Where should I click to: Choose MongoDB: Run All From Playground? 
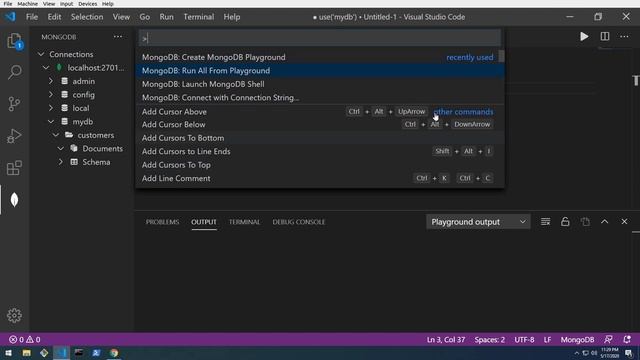click(x=320, y=71)
